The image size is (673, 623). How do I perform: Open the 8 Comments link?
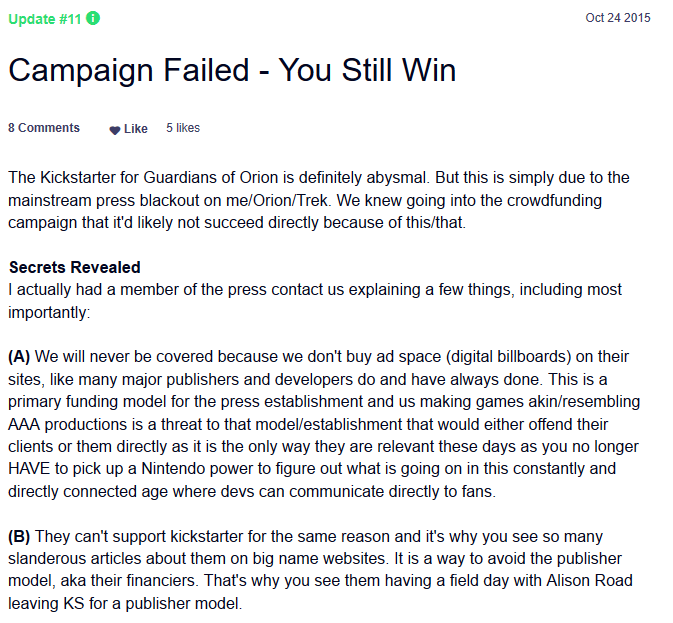pos(44,128)
